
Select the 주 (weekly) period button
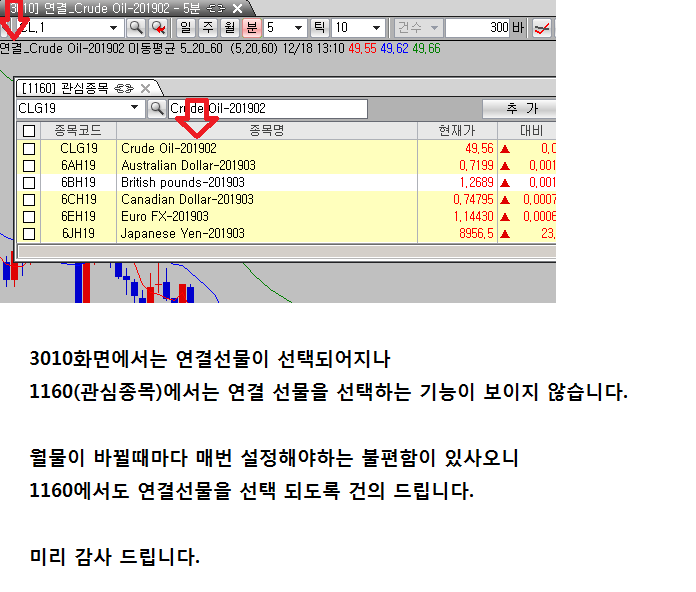206,28
